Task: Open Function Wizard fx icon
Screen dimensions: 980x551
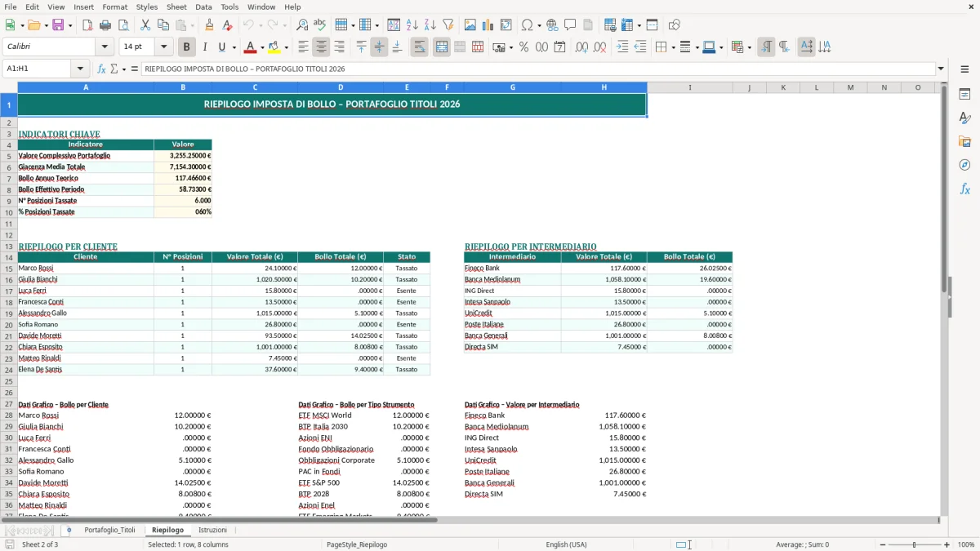Action: point(102,69)
